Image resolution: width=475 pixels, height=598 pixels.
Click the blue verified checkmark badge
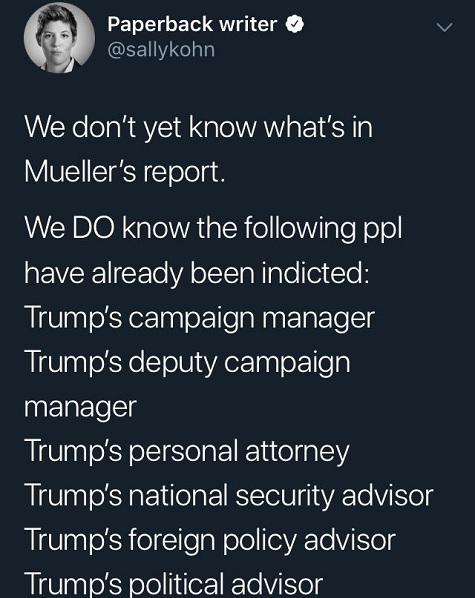tap(294, 25)
